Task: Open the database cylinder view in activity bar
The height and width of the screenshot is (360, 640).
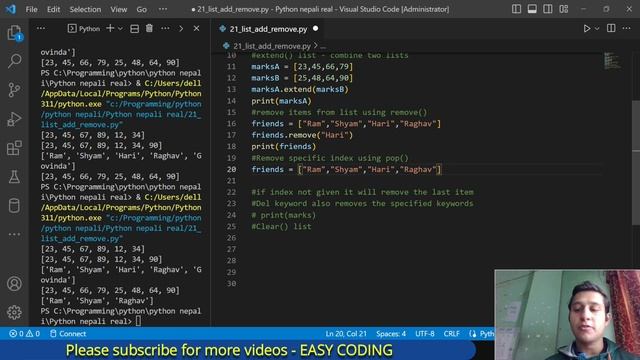Action: click(14, 206)
